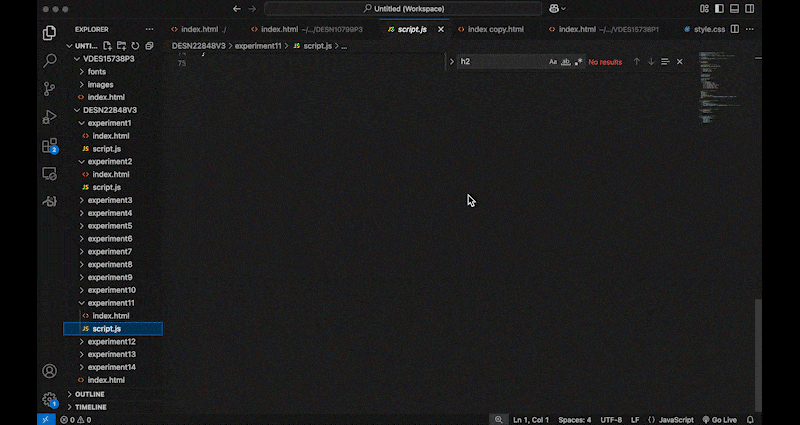
Task: Toggle Find in Selection option
Action: pos(665,62)
